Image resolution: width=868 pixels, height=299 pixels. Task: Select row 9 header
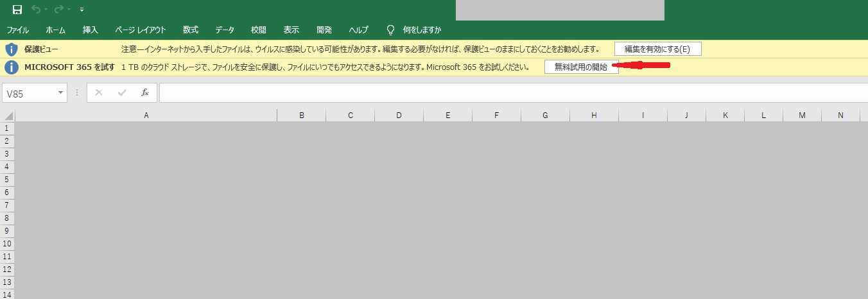(x=7, y=231)
